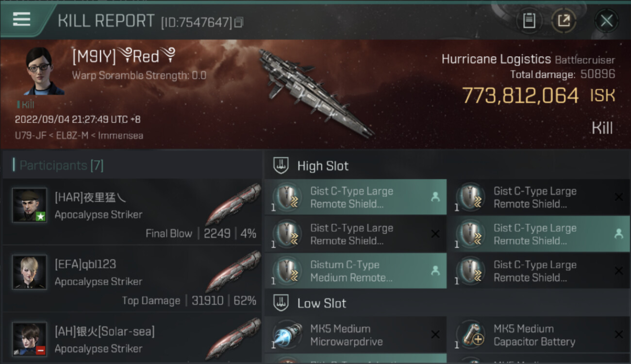This screenshot has width=631, height=364.
Task: Open the clipboard notes icon
Action: pyautogui.click(x=529, y=21)
